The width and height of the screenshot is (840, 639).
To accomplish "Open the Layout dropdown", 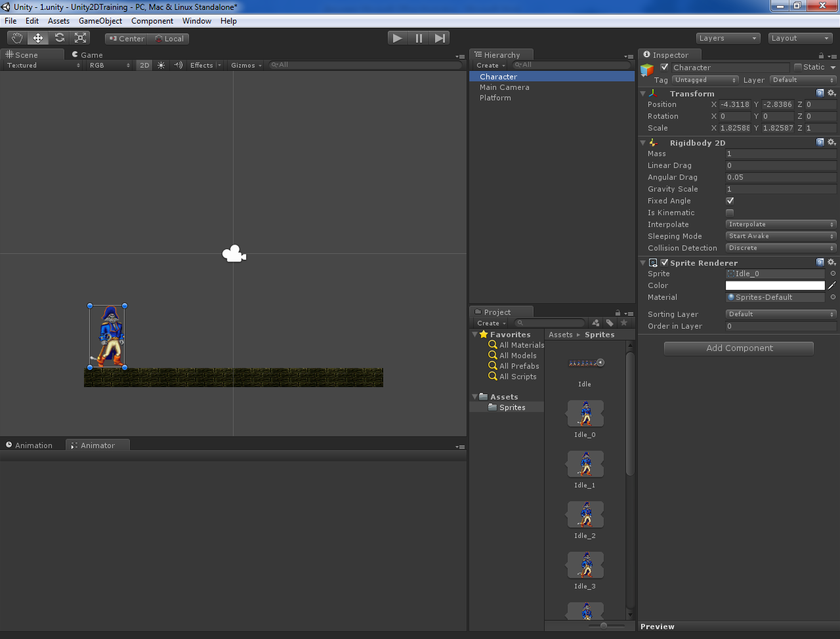I will click(x=800, y=38).
